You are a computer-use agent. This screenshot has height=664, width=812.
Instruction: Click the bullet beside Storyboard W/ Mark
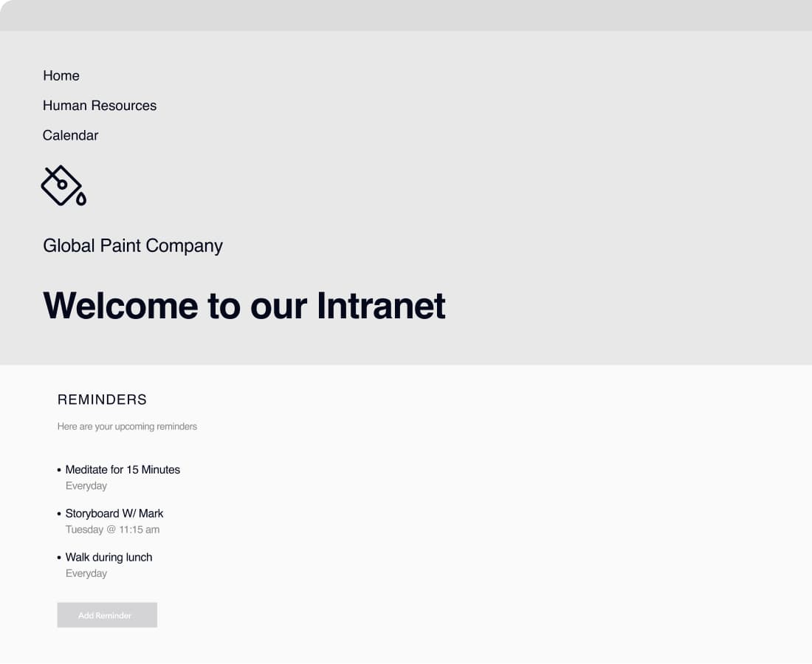coord(59,514)
